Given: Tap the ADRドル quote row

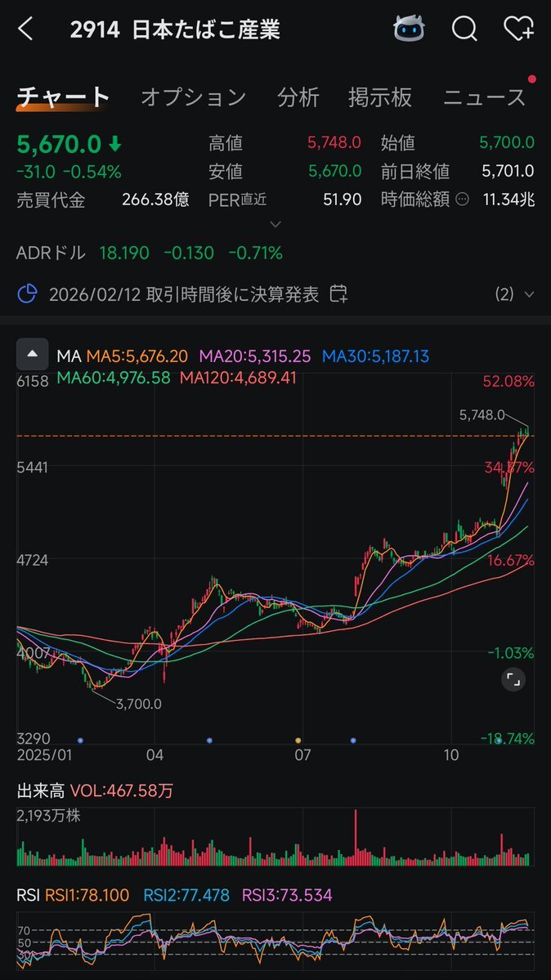Looking at the screenshot, I should click(150, 253).
